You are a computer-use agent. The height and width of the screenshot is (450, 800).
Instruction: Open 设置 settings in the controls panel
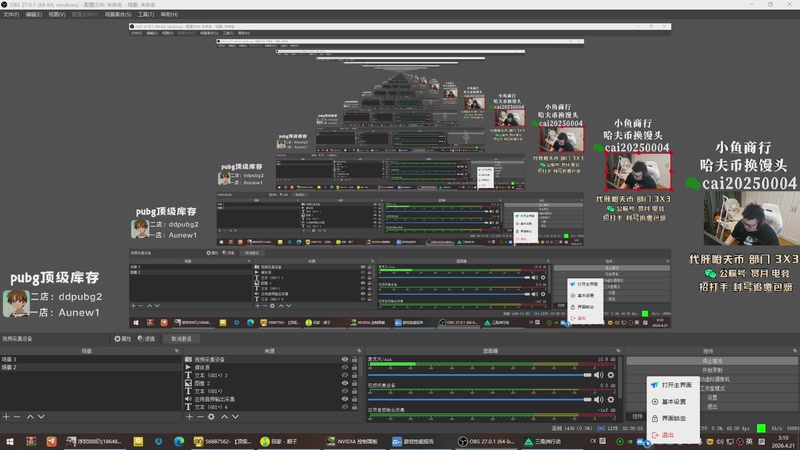[x=712, y=397]
